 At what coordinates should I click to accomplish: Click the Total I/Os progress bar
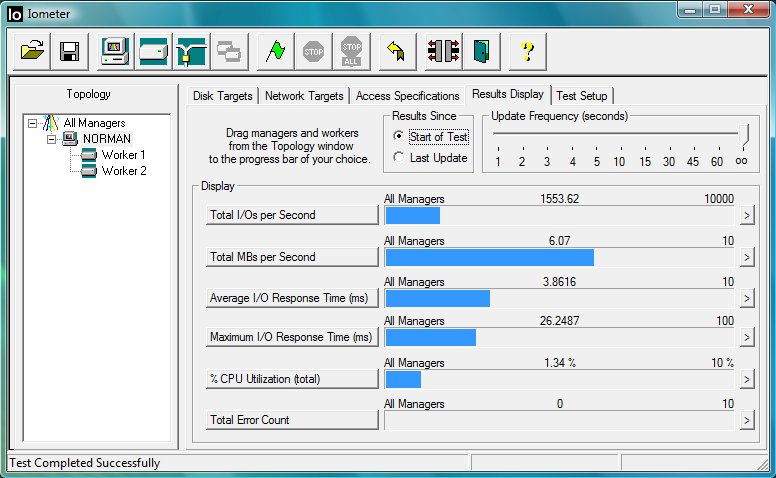pos(559,216)
